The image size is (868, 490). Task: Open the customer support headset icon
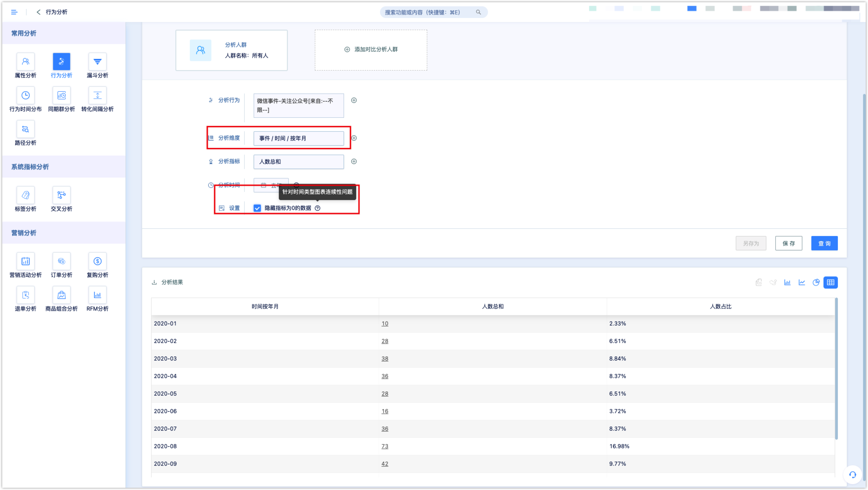852,474
